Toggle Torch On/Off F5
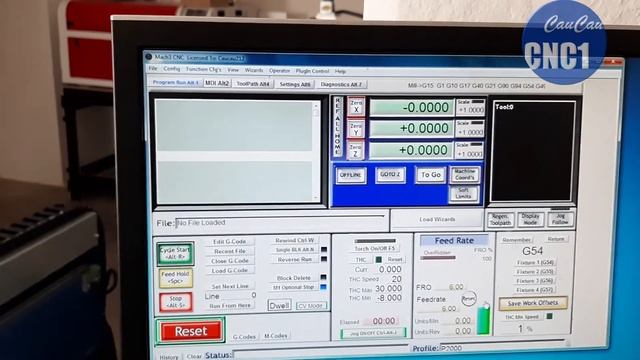 point(375,248)
